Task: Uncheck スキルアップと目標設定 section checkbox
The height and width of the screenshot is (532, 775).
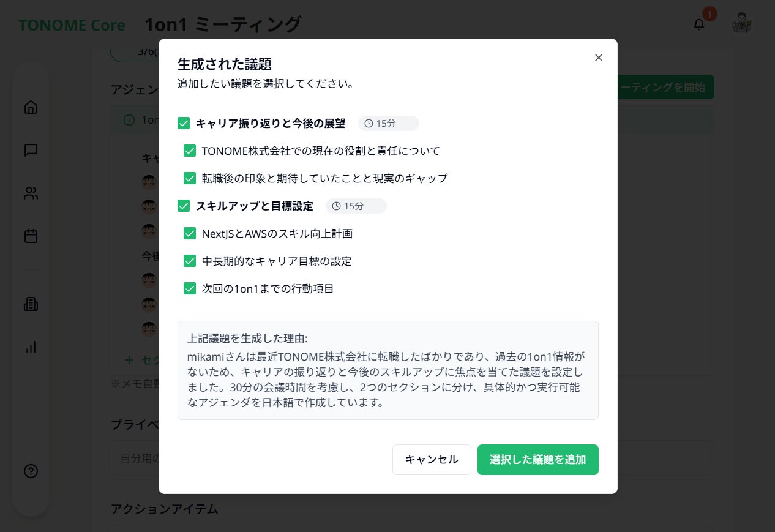Action: click(x=184, y=206)
